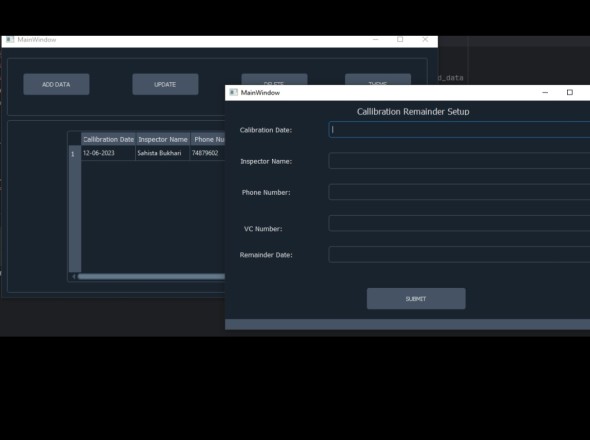
Task: Select the table corner select-all cell
Action: (x=75, y=139)
